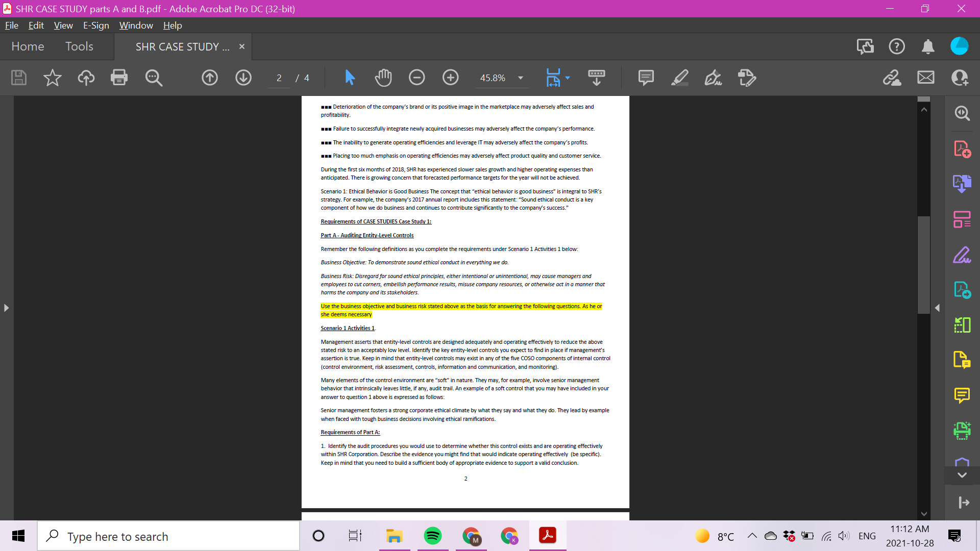The image size is (980, 551).
Task: Open the Fill & Sign pen tool
Action: coord(713,78)
